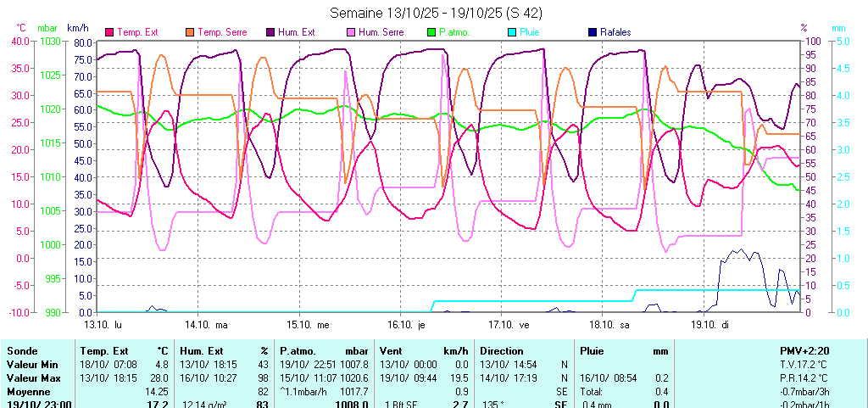The image size is (868, 408).
Task: Select the dark blue Rafales legend swatch
Action: [593, 32]
